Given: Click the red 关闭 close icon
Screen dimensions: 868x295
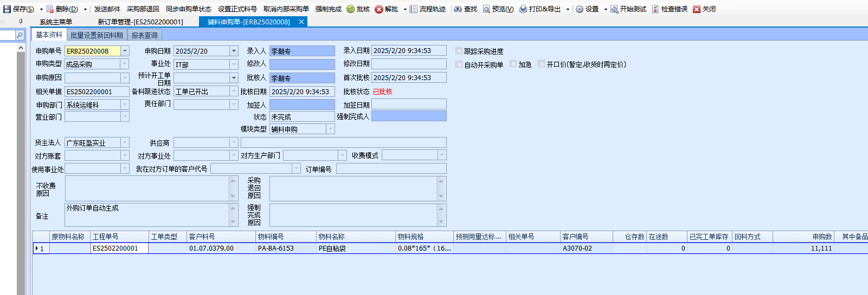Looking at the screenshot, I should coord(697,9).
